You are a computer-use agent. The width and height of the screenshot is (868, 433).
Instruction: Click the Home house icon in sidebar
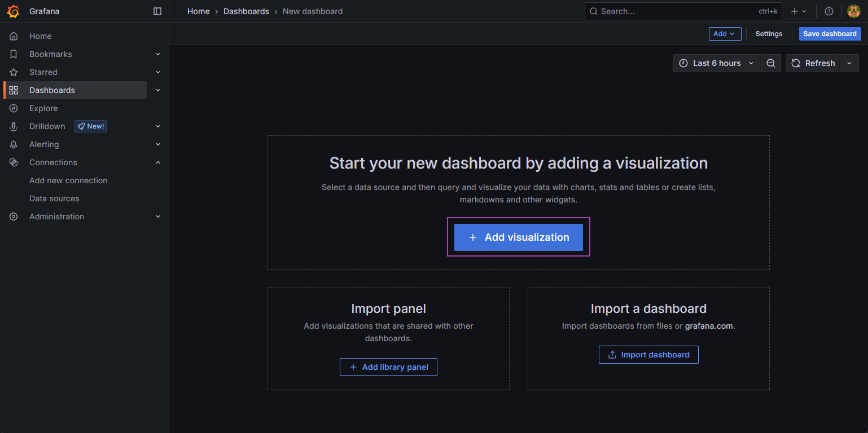coord(14,36)
